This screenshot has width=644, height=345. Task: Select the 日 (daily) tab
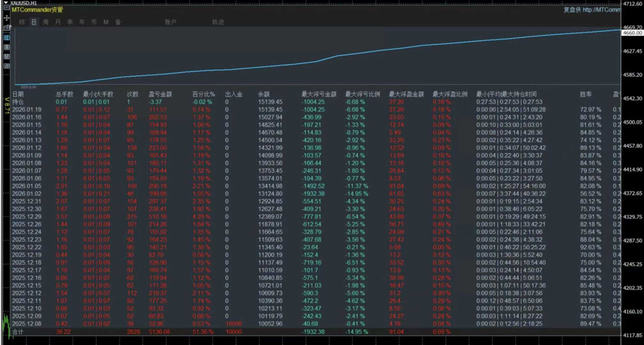pos(34,22)
